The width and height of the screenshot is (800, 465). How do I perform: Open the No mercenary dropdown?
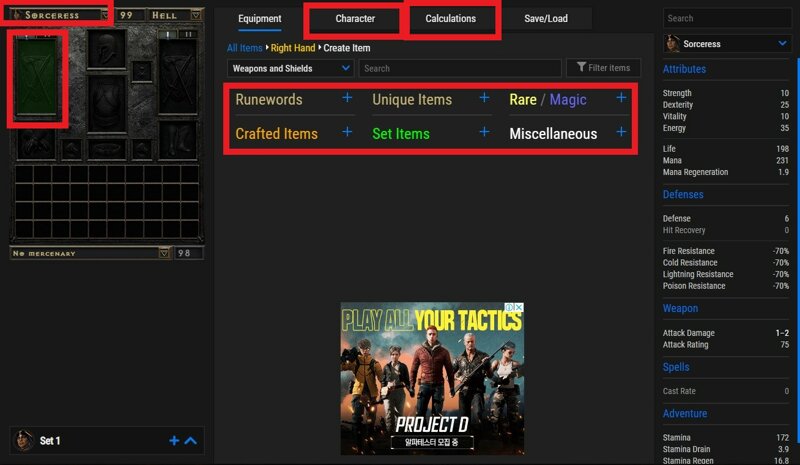click(90, 253)
